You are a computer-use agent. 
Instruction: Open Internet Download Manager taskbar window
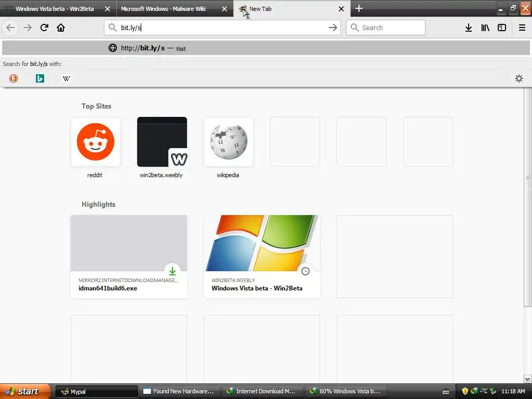[x=262, y=391]
